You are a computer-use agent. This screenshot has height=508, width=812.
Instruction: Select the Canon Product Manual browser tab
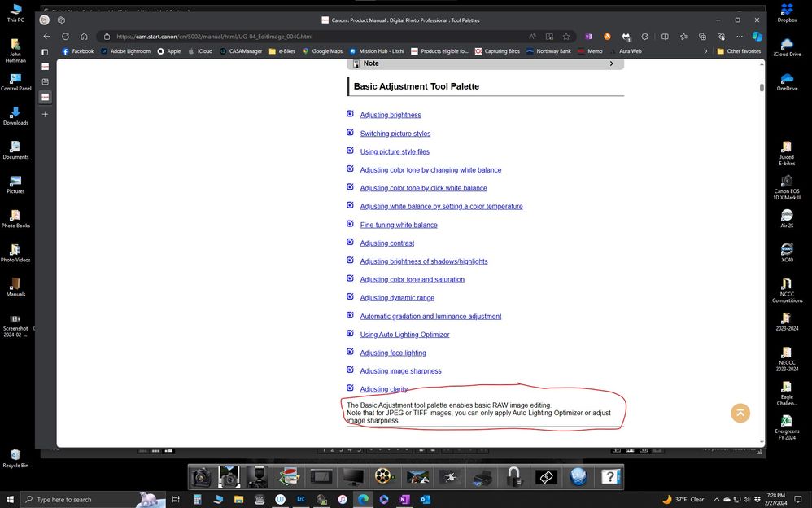click(x=404, y=20)
